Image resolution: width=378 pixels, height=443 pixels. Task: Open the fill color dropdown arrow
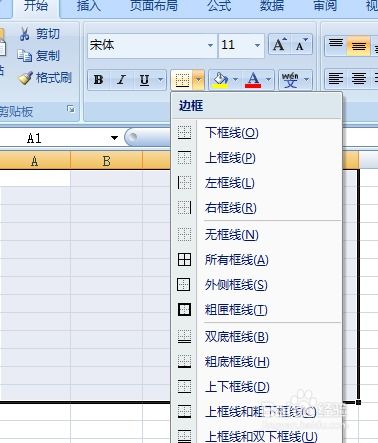(235, 80)
